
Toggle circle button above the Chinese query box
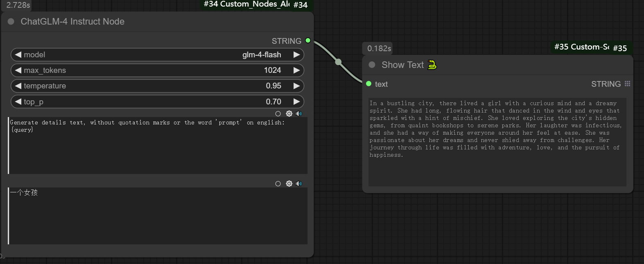[x=278, y=184]
